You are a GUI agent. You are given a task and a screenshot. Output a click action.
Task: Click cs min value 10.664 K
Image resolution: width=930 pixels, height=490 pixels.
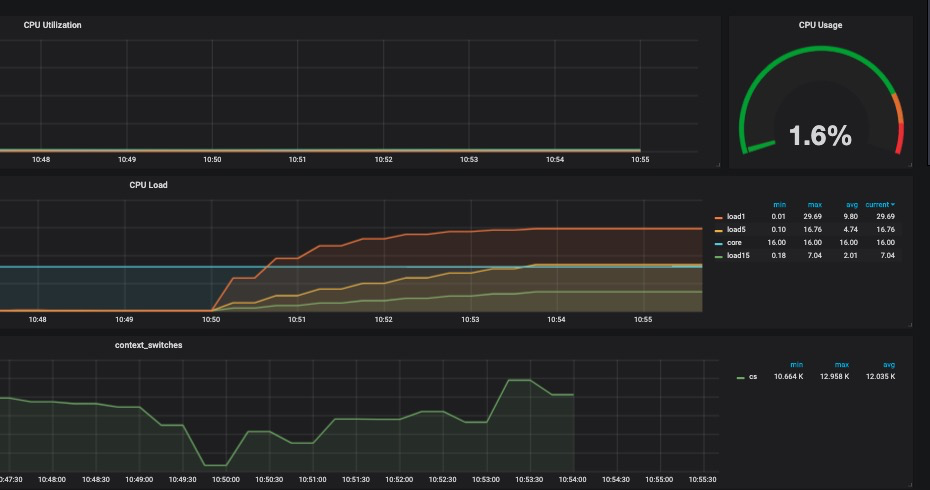point(789,377)
